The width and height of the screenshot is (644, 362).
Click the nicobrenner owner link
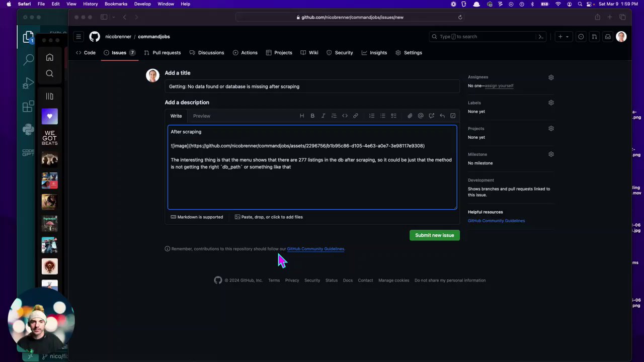coord(118,37)
